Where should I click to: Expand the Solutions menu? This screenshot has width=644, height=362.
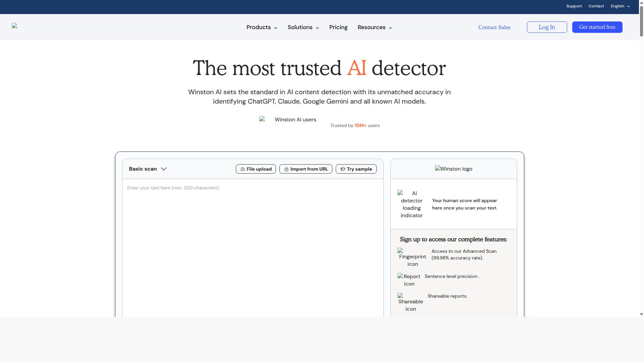[x=303, y=27]
